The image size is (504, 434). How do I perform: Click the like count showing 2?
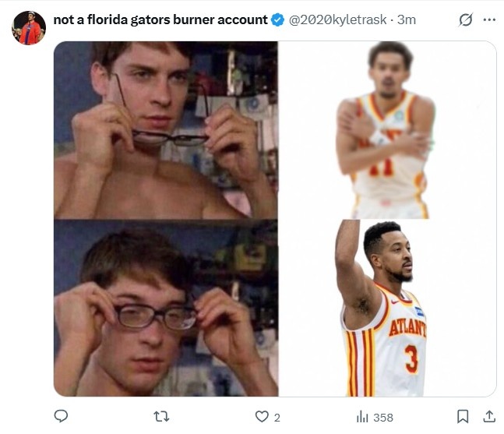click(x=277, y=418)
